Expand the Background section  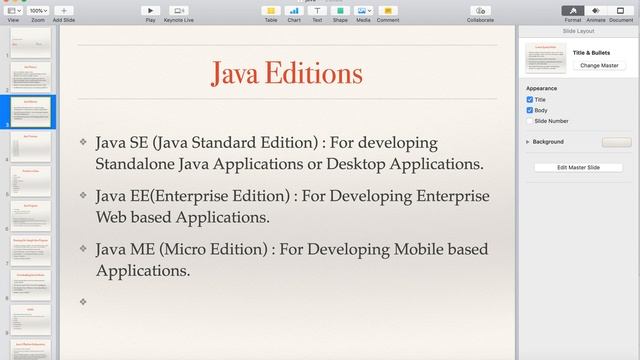point(527,142)
